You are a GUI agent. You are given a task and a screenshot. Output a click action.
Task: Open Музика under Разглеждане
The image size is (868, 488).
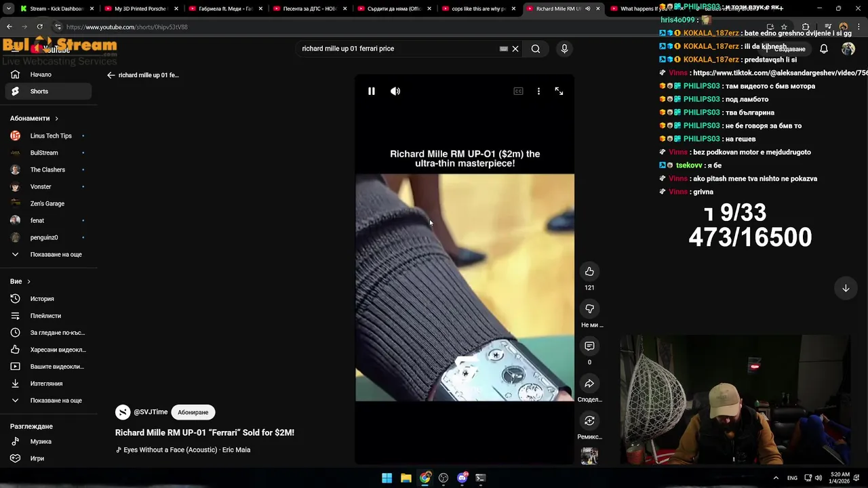click(47, 442)
